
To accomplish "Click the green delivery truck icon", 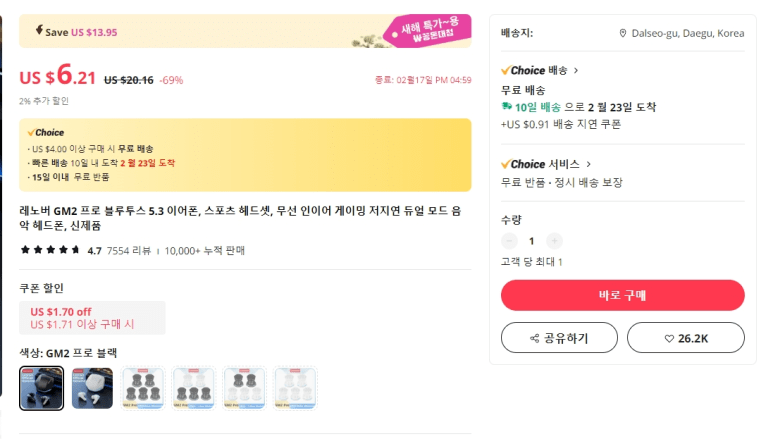I will pyautogui.click(x=507, y=107).
